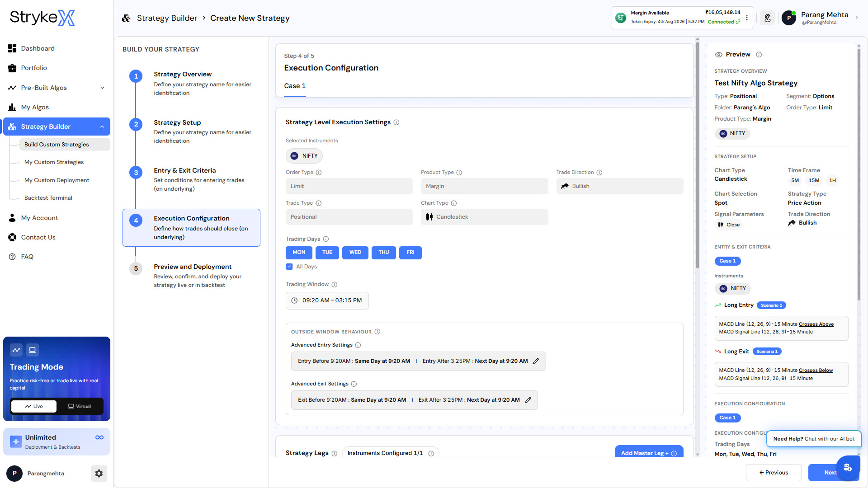Screen dimensions: 868x488
Task: Show Trading Window info tooltip
Action: [335, 285]
